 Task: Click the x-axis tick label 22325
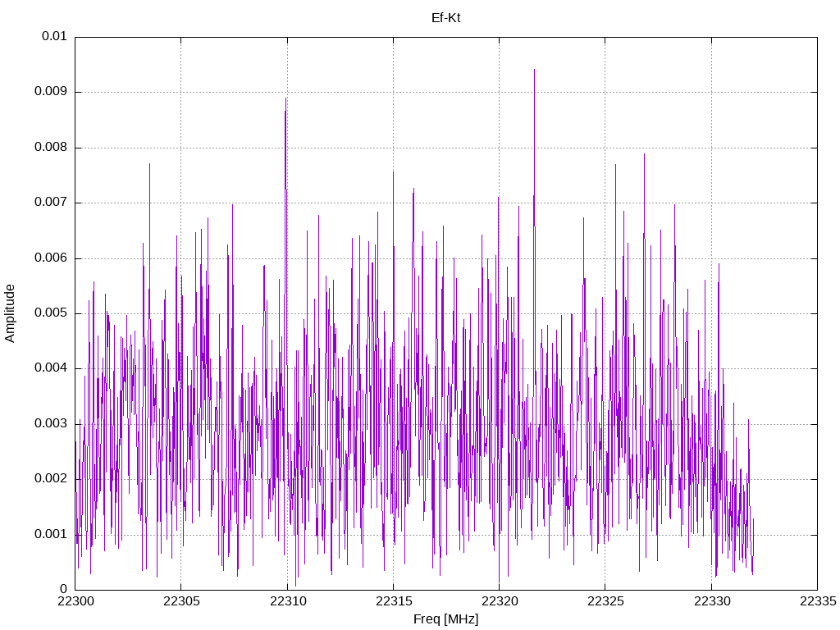[x=605, y=601]
